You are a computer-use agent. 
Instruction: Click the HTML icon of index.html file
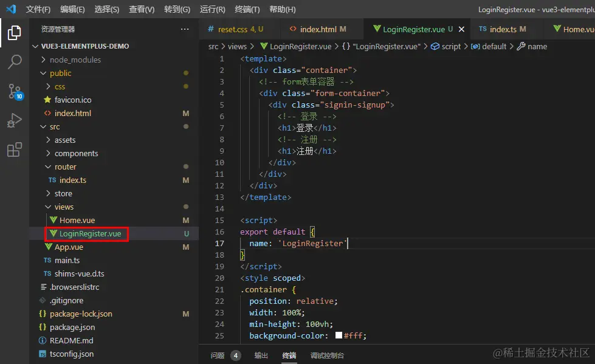(x=47, y=113)
